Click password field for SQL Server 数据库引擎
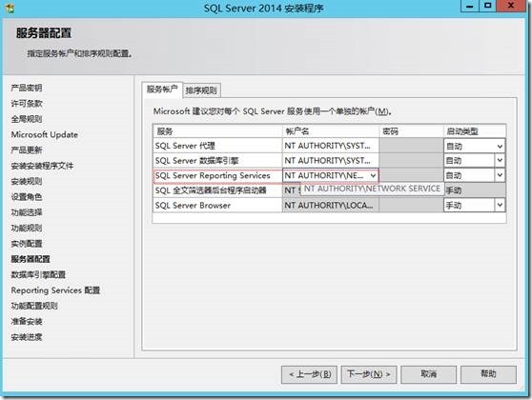 coord(411,160)
